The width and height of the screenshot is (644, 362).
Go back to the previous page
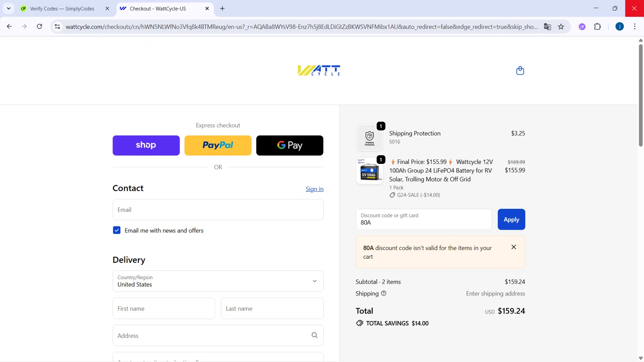(x=9, y=27)
